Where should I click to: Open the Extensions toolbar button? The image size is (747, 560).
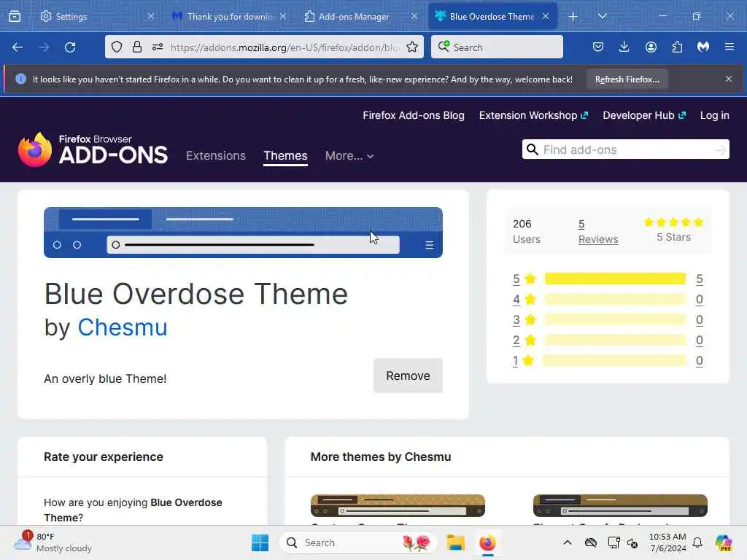(677, 47)
